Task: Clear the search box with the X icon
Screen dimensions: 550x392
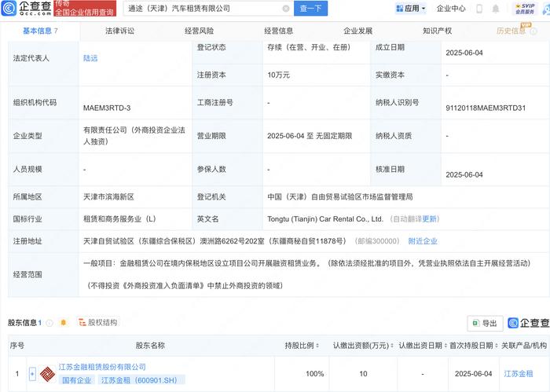Action: tap(286, 9)
